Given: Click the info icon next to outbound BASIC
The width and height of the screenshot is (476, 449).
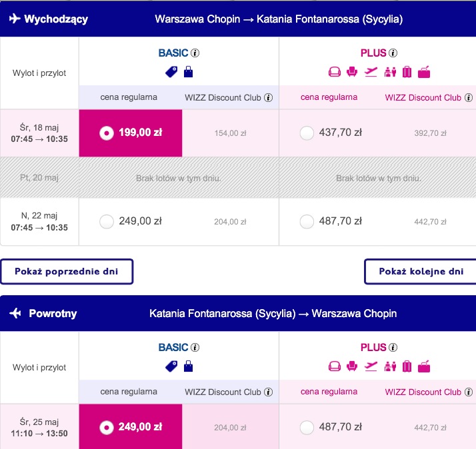Looking at the screenshot, I should tap(195, 53).
